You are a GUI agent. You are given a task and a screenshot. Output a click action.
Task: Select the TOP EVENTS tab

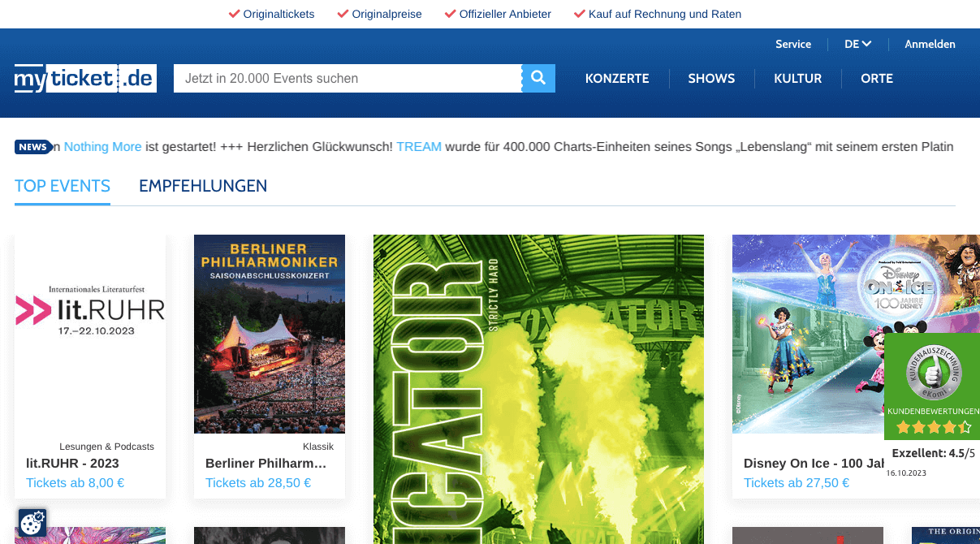[63, 186]
